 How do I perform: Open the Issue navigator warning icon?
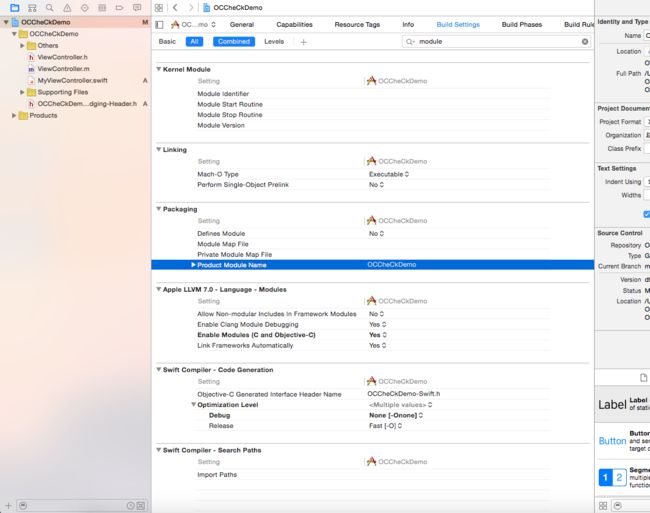click(x=67, y=8)
